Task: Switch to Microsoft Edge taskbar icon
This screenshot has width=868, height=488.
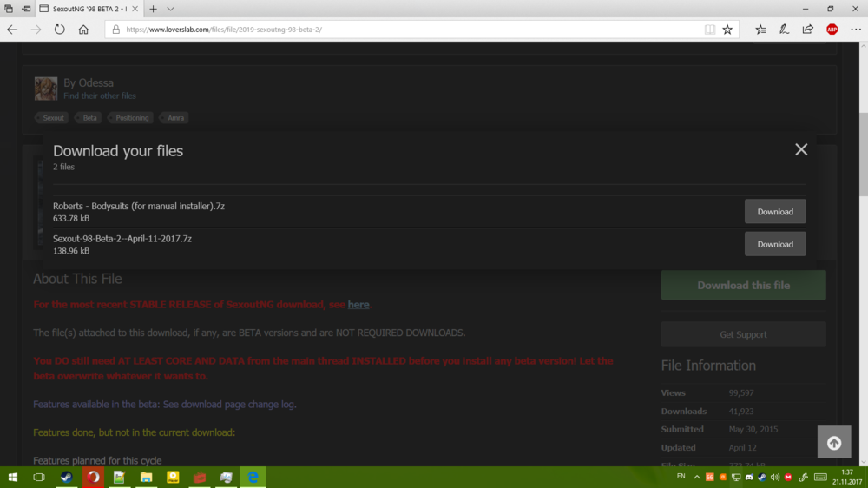Action: tap(253, 477)
